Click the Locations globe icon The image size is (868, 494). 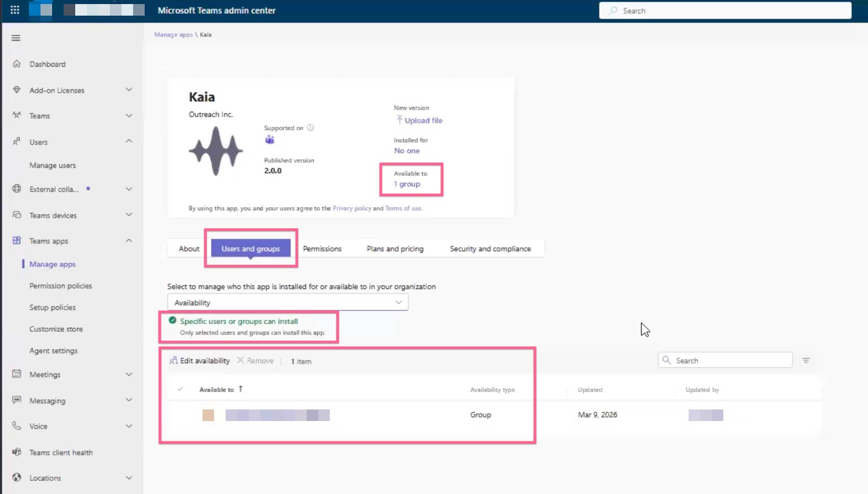17,478
